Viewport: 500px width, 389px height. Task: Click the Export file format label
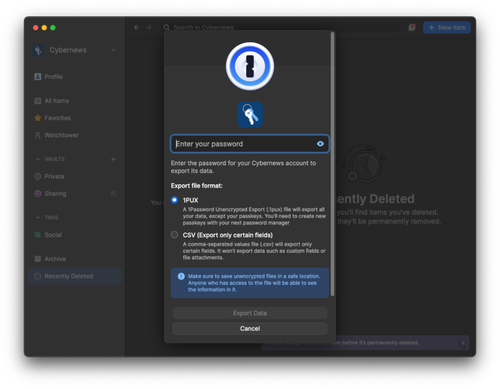(197, 186)
